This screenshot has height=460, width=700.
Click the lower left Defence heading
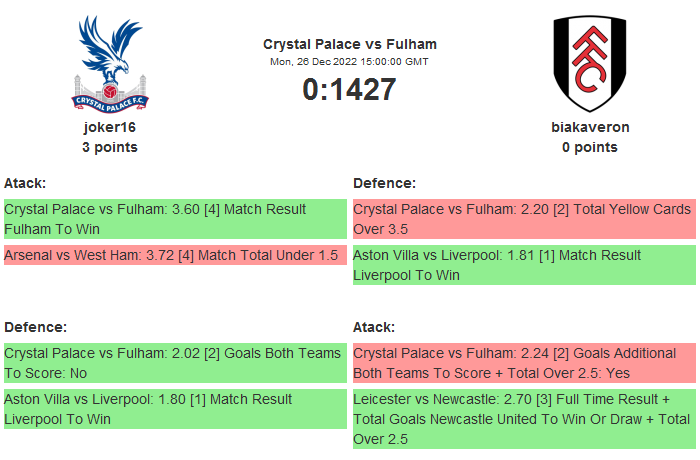35,327
